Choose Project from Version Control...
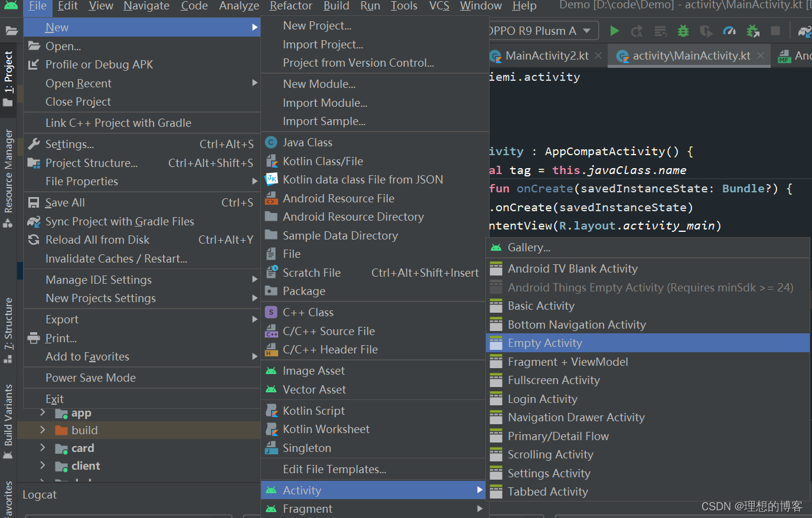Viewport: 812px width, 518px height. tap(375, 63)
